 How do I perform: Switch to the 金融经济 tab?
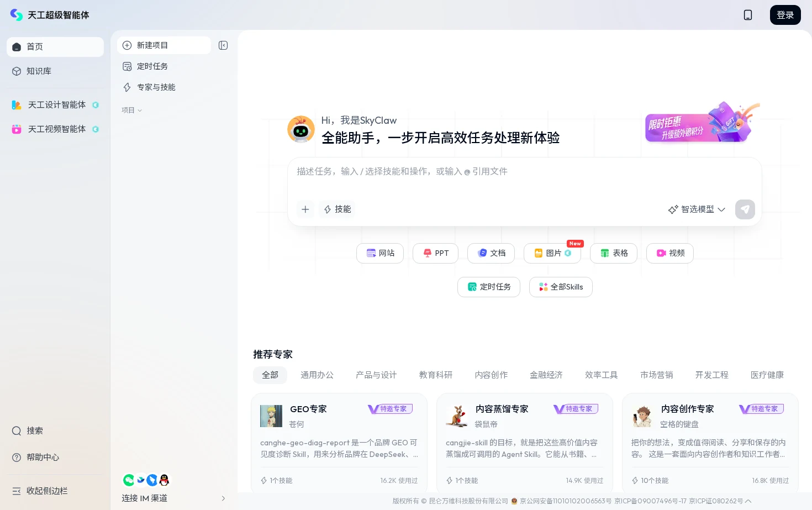546,375
